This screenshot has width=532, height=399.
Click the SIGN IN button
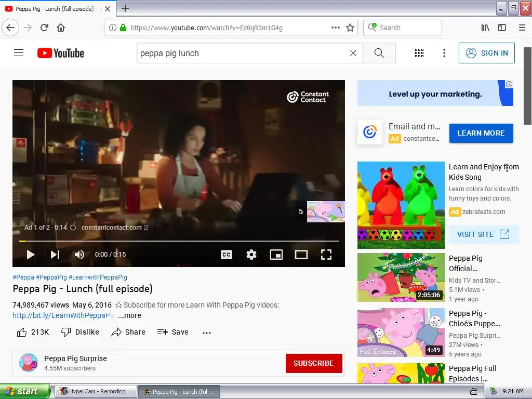[486, 53]
